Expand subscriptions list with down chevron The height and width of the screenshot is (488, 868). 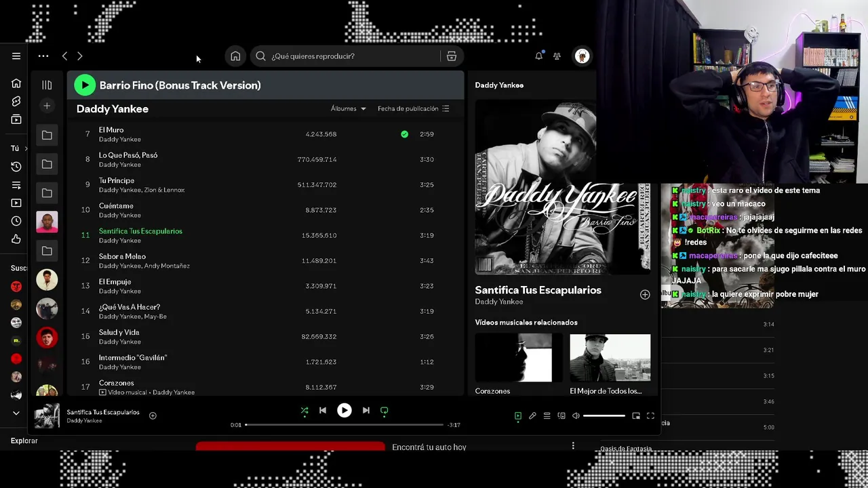(x=16, y=413)
